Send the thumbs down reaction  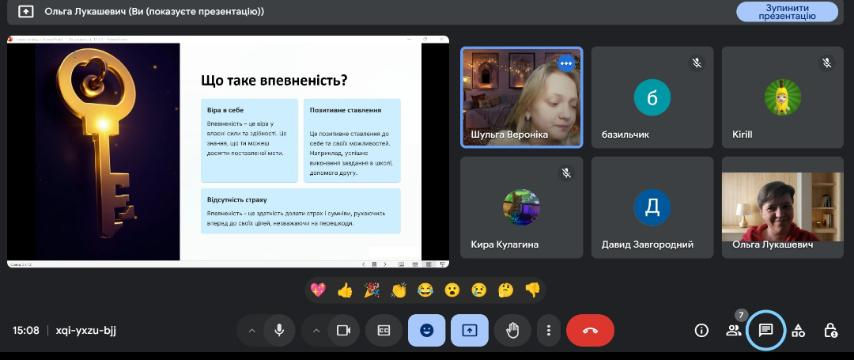pos(533,290)
